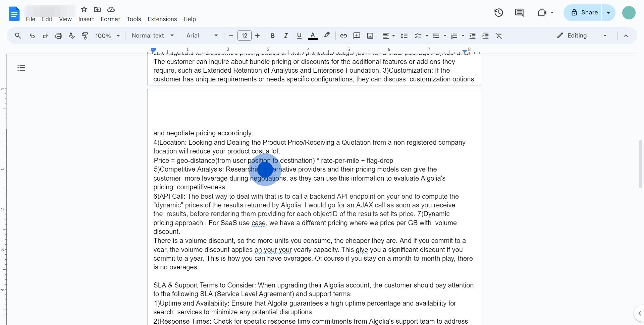Open the Insert menu
The height and width of the screenshot is (325, 644).
coord(86,19)
